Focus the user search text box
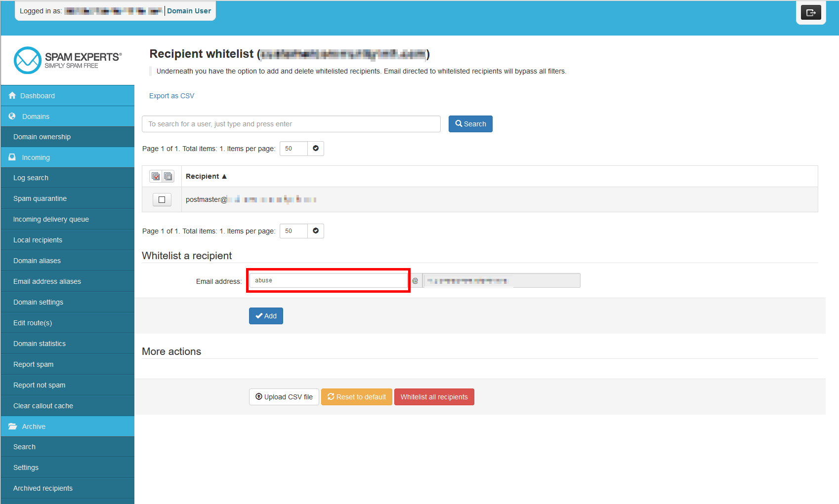The image size is (839, 504). point(291,124)
